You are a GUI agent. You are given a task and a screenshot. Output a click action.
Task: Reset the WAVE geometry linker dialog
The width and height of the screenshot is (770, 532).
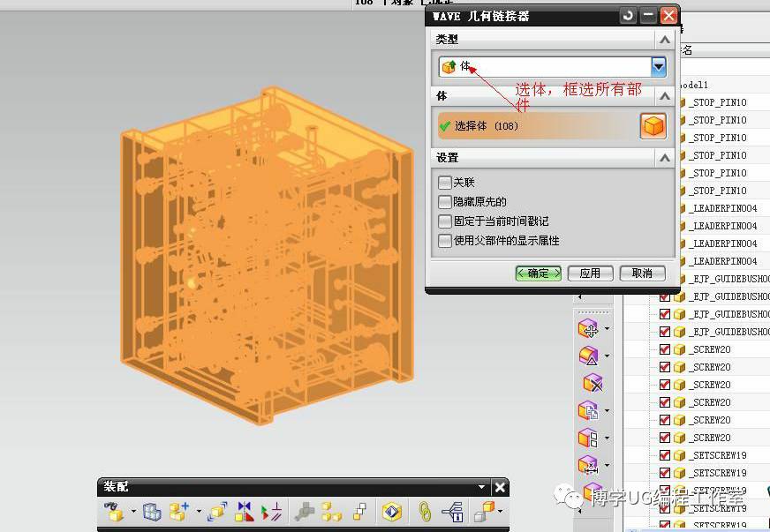(628, 16)
